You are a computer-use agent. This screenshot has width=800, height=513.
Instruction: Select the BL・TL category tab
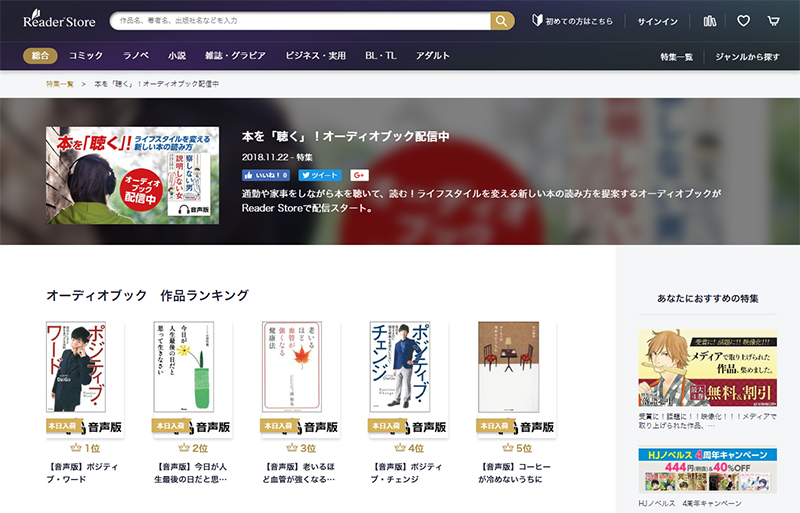click(381, 56)
